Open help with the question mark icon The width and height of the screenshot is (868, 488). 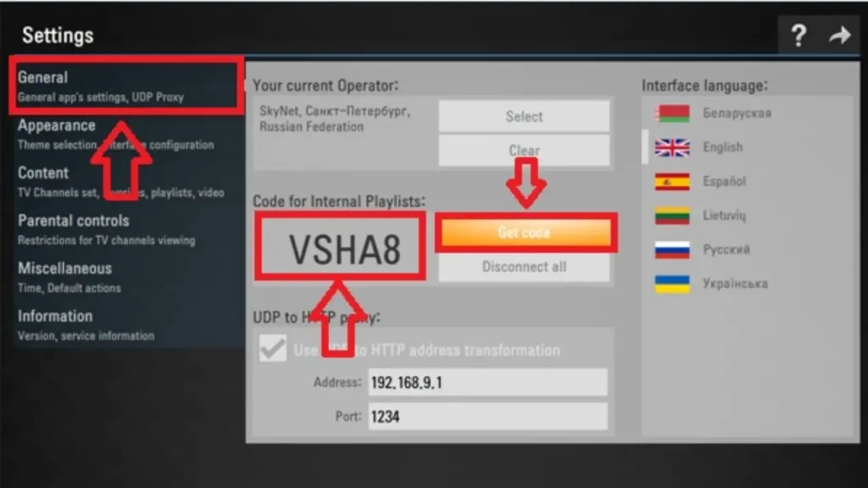pyautogui.click(x=798, y=35)
